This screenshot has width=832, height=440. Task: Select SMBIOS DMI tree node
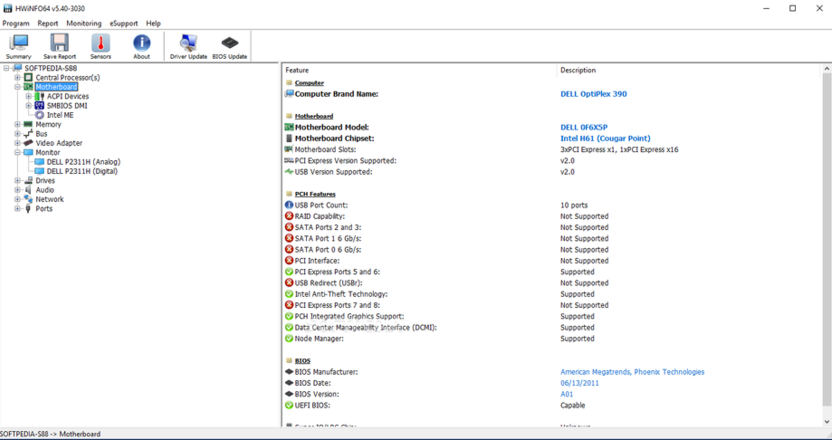[x=67, y=106]
